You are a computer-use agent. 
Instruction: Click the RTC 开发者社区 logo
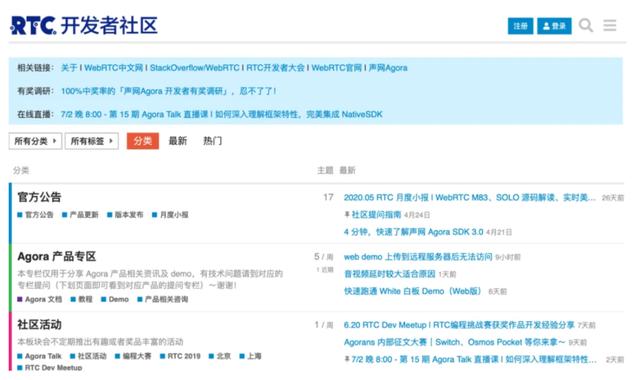click(x=84, y=26)
